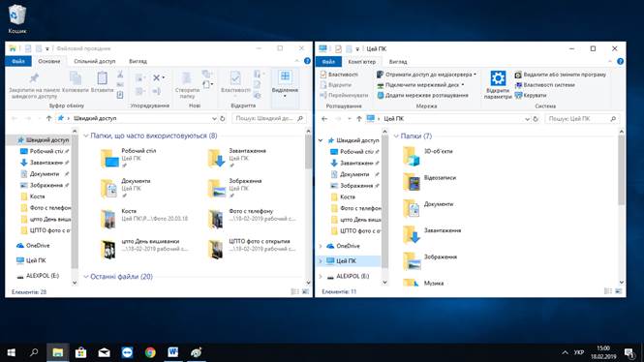The height and width of the screenshot is (362, 644).
Task: Click Refresh button in Швидкий доступ address bar
Action: tap(223, 118)
